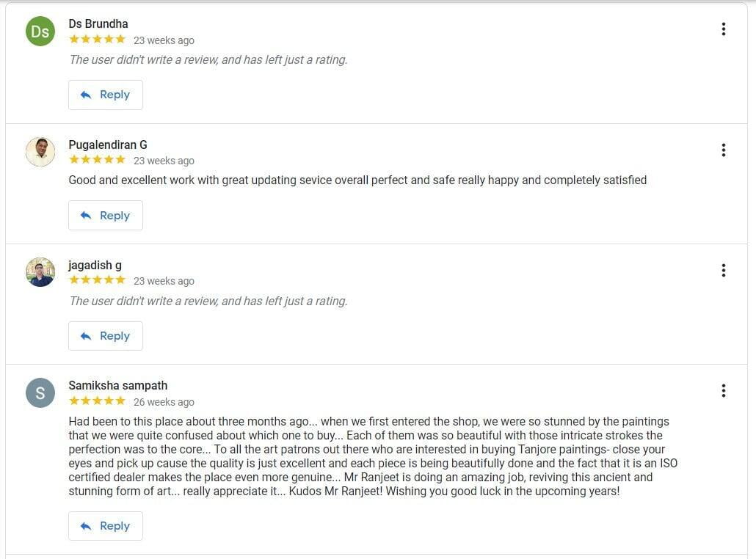Reply to jagadish g's rating
The image size is (756, 559).
pos(106,336)
